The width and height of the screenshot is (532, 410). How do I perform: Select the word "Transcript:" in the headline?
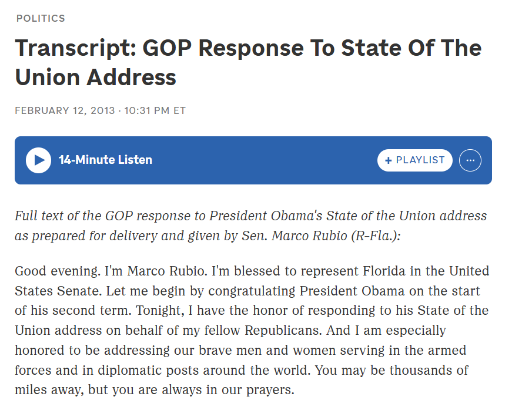click(x=76, y=48)
